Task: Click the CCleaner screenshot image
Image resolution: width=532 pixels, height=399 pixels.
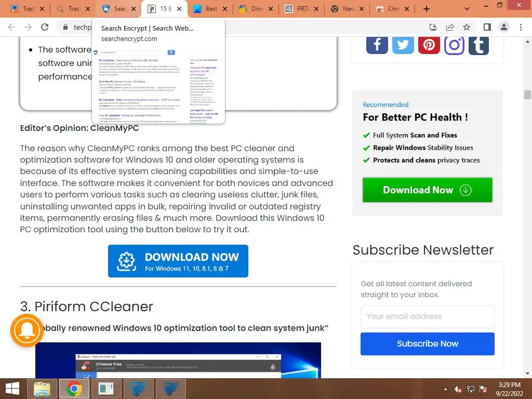Action: pyautogui.click(x=178, y=361)
